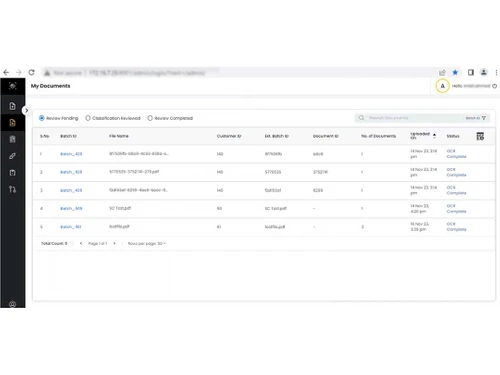Click the magnifier icon in the search box
The image size is (500, 375).
point(361,118)
